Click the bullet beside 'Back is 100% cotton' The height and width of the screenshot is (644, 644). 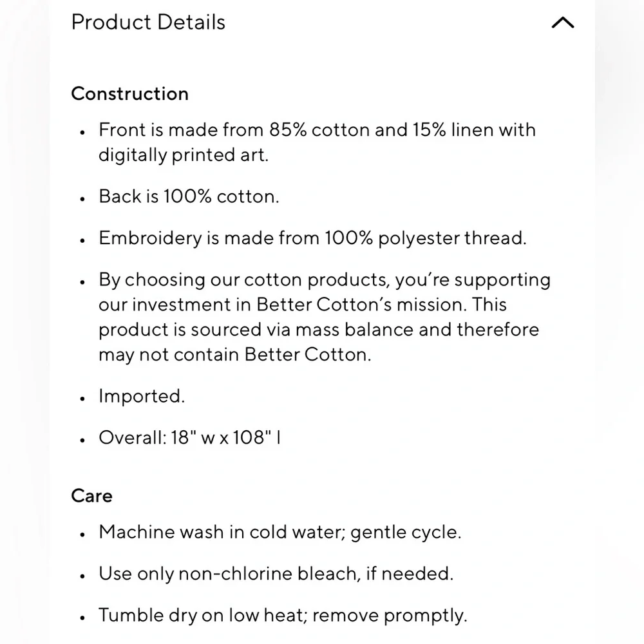83,198
